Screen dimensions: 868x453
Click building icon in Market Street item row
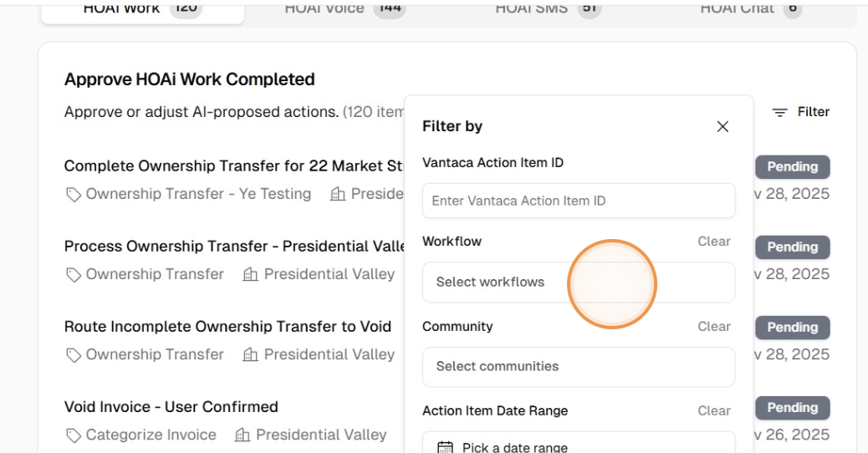click(x=338, y=195)
